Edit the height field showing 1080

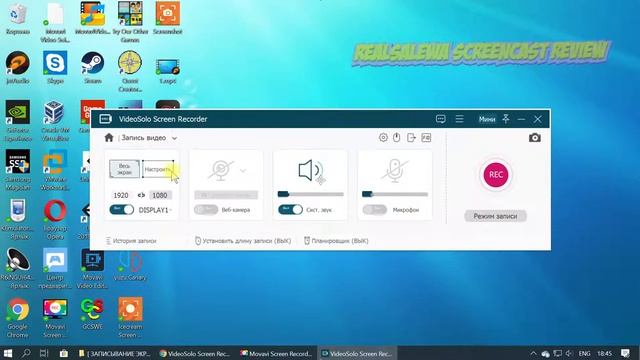point(160,195)
